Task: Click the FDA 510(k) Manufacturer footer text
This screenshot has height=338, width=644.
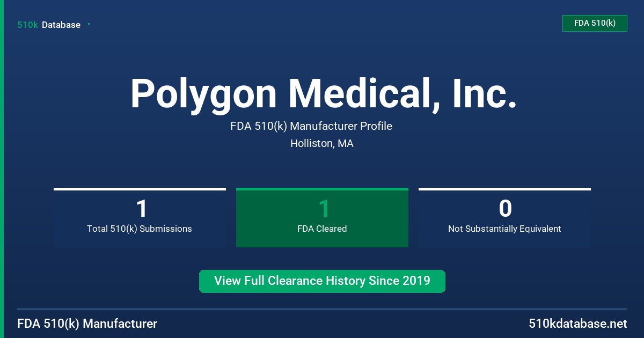Action: [x=87, y=324]
